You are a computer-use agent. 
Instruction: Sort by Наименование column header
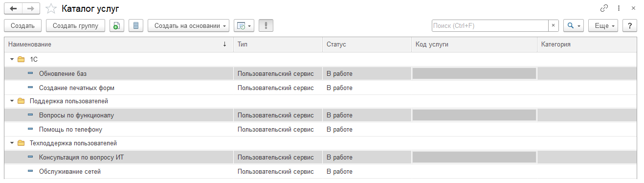[x=119, y=44]
